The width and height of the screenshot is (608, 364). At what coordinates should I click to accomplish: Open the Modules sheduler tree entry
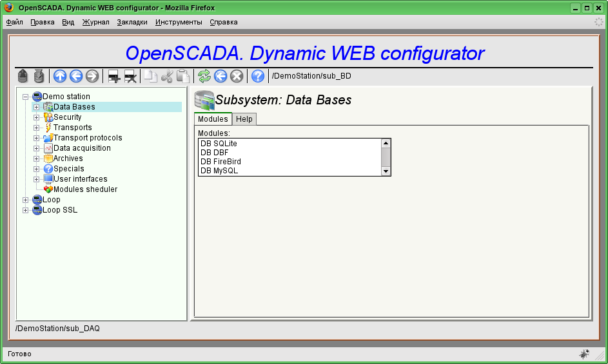pyautogui.click(x=85, y=189)
